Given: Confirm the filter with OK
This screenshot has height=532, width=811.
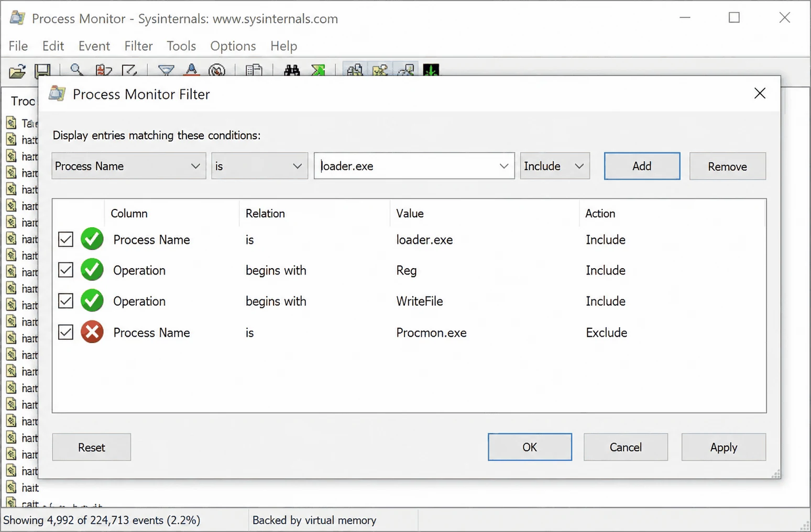Looking at the screenshot, I should (x=530, y=447).
